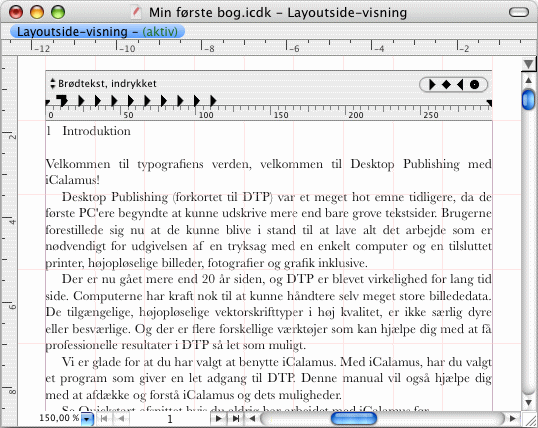Click the page number field showing 1
Viewport: 538px width, 428px height.
pos(169,419)
